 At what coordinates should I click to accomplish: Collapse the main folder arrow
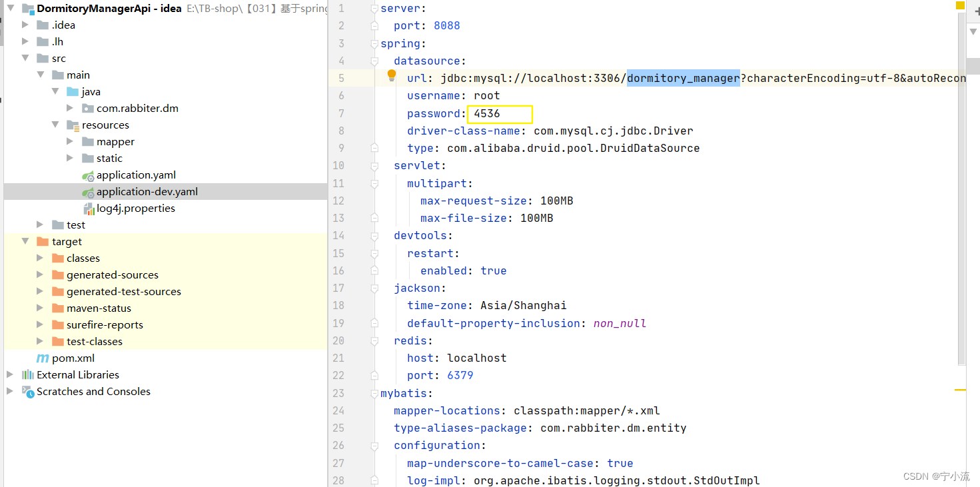[x=41, y=75]
